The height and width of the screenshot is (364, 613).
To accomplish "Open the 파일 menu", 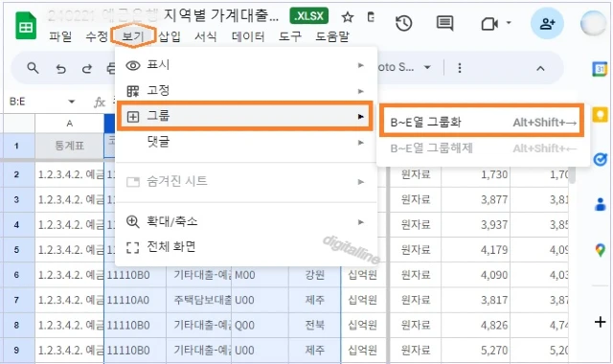I will click(60, 36).
